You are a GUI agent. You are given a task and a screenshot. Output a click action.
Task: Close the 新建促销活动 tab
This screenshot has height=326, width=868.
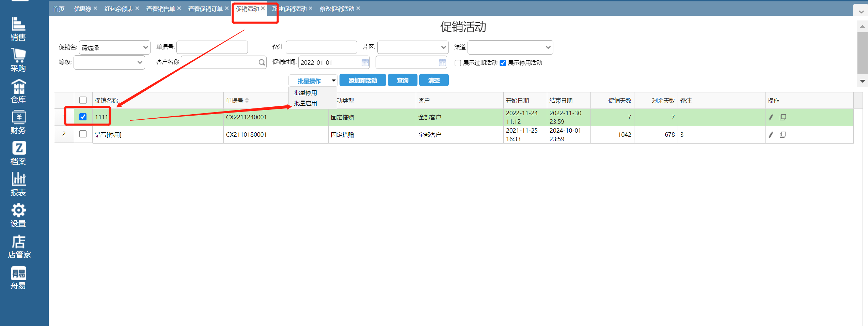pyautogui.click(x=311, y=8)
